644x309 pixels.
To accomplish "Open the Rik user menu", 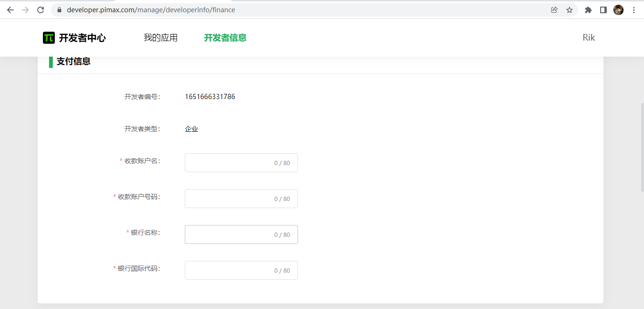I will click(589, 38).
